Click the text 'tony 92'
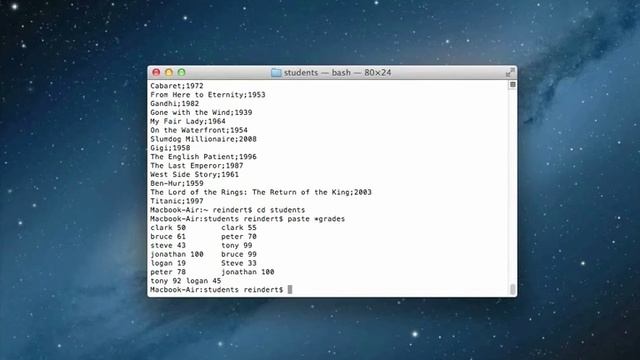 [x=166, y=281]
